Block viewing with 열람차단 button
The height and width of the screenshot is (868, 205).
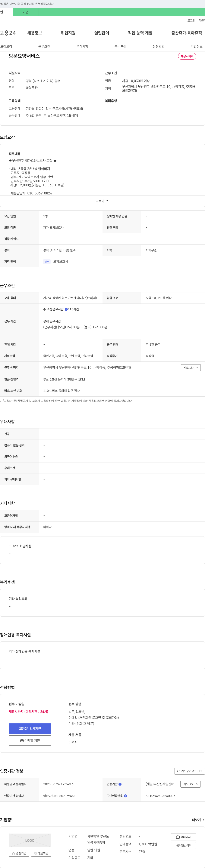coord(41,853)
